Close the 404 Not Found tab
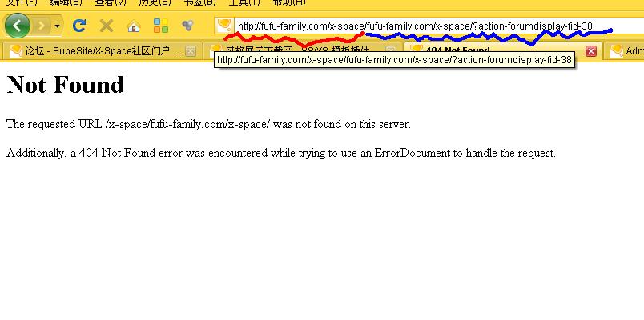 coord(591,51)
